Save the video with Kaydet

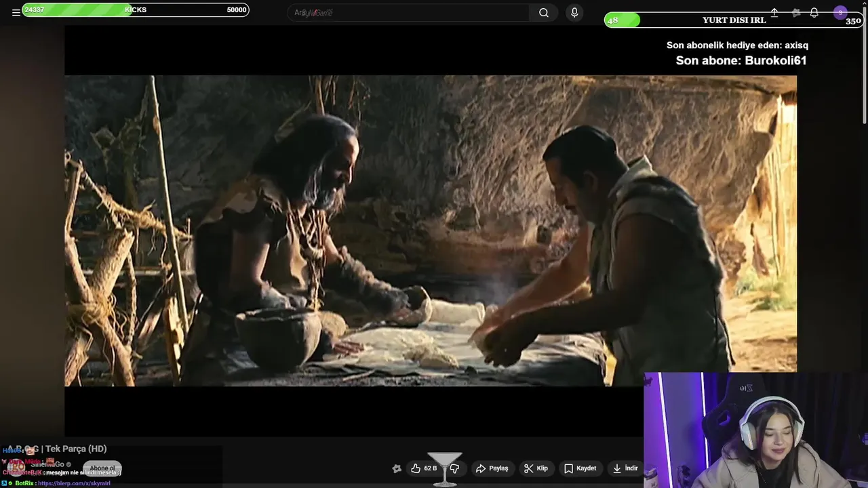580,468
